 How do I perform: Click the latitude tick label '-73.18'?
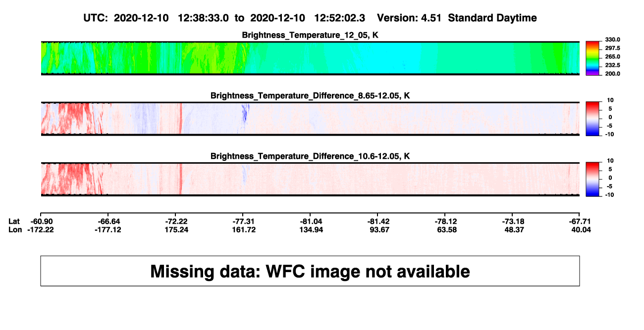513,221
